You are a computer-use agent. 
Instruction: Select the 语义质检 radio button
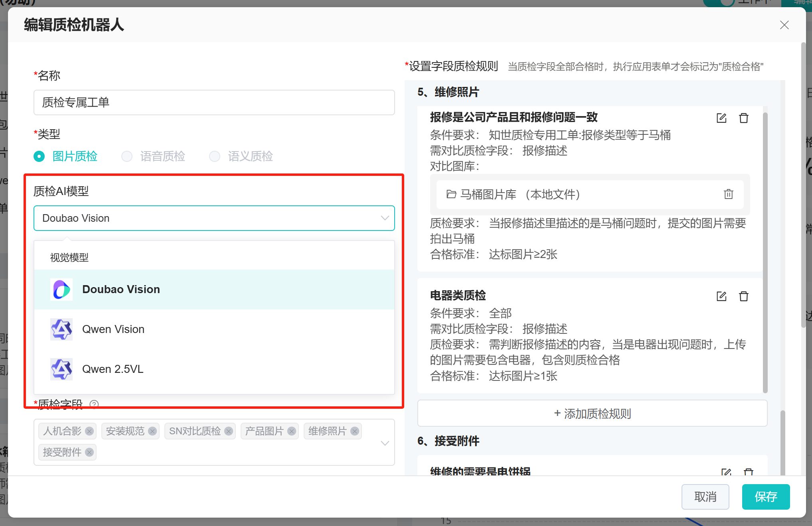click(215, 156)
